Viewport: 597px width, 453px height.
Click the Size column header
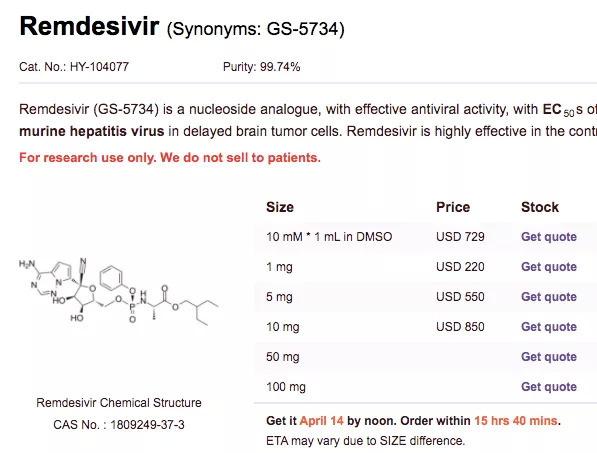pos(280,207)
